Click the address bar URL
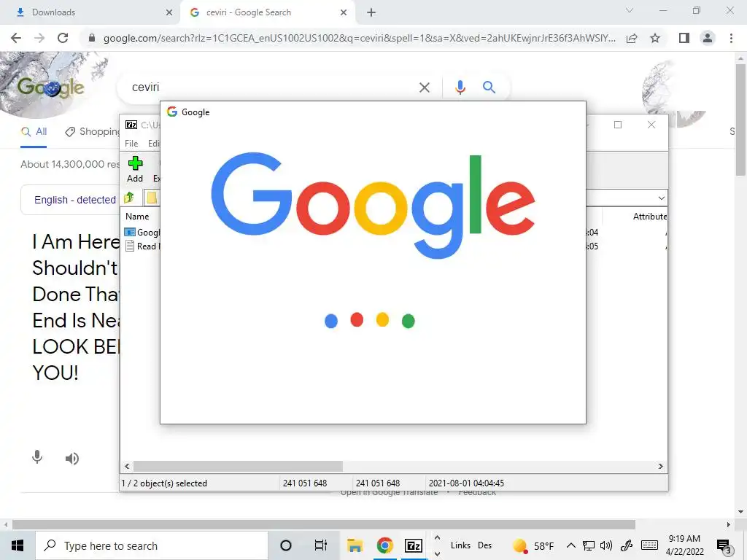 point(359,38)
